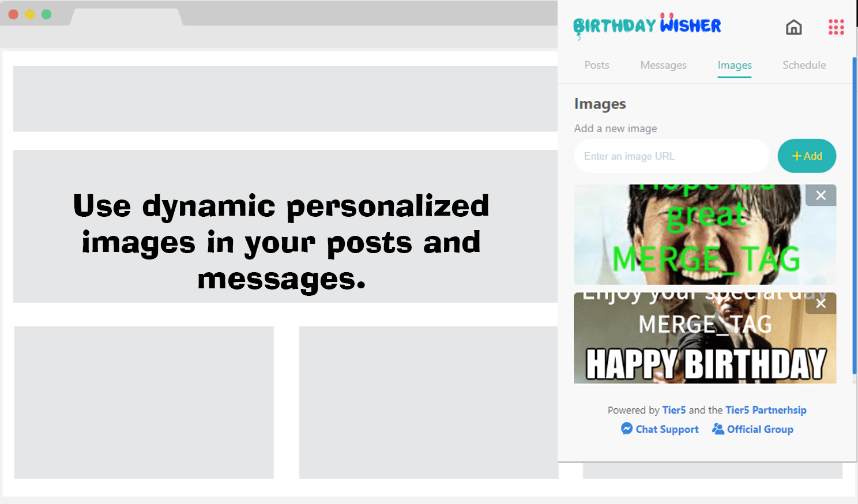Click the Official Group link text
The width and height of the screenshot is (858, 504).
coord(760,429)
